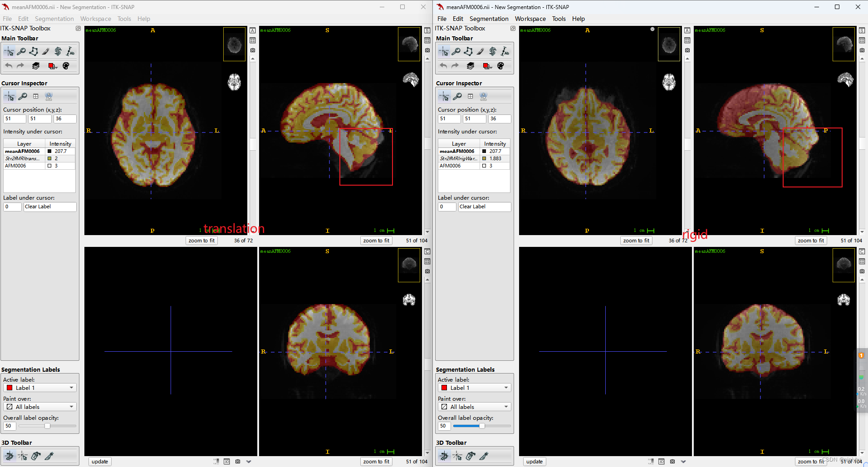Open Layer Inspector in right window toolbar

point(471,66)
